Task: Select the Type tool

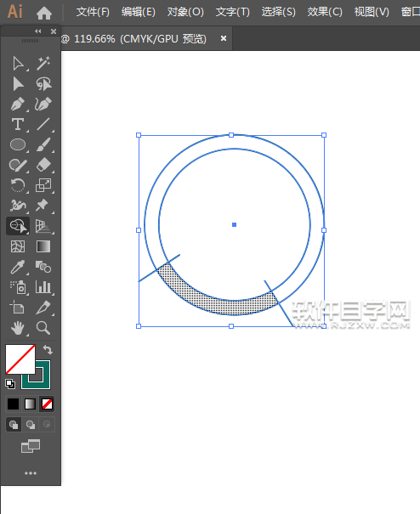Action: [x=18, y=125]
